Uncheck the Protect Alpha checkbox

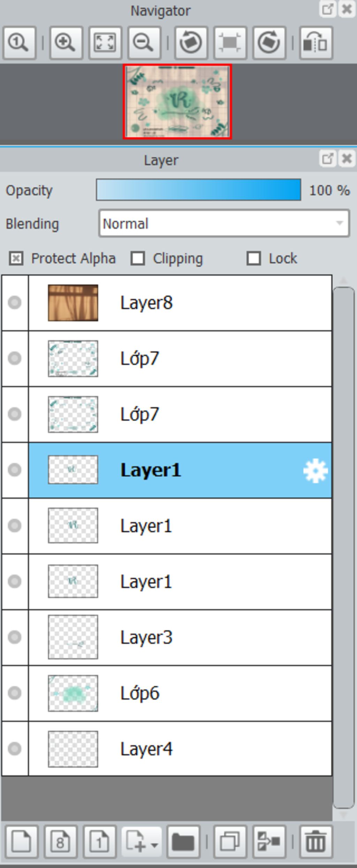16,259
